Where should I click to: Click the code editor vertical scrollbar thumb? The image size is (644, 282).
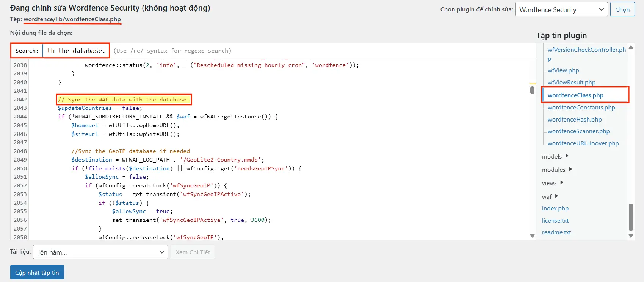coord(532,90)
